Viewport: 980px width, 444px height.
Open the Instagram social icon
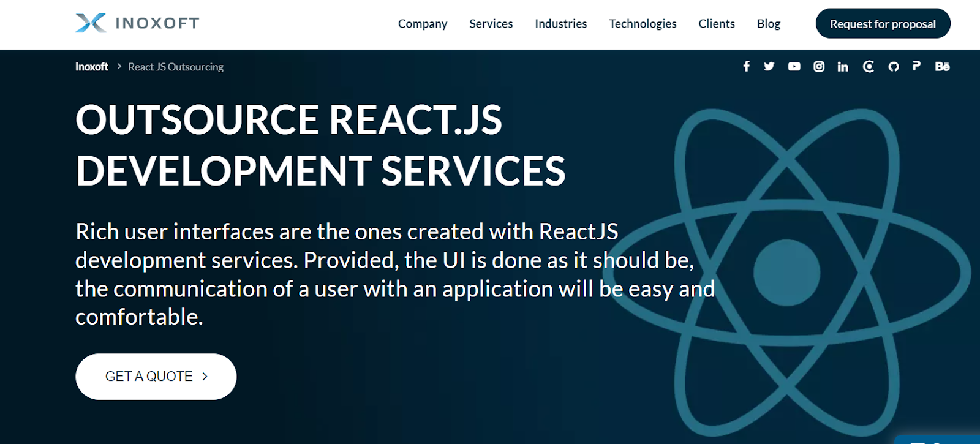pos(819,66)
